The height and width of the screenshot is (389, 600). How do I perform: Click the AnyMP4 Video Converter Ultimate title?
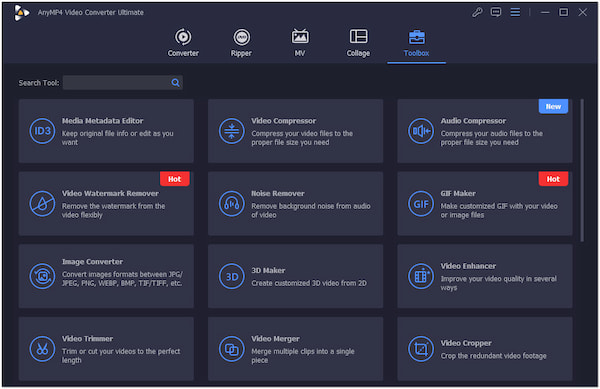click(x=91, y=13)
